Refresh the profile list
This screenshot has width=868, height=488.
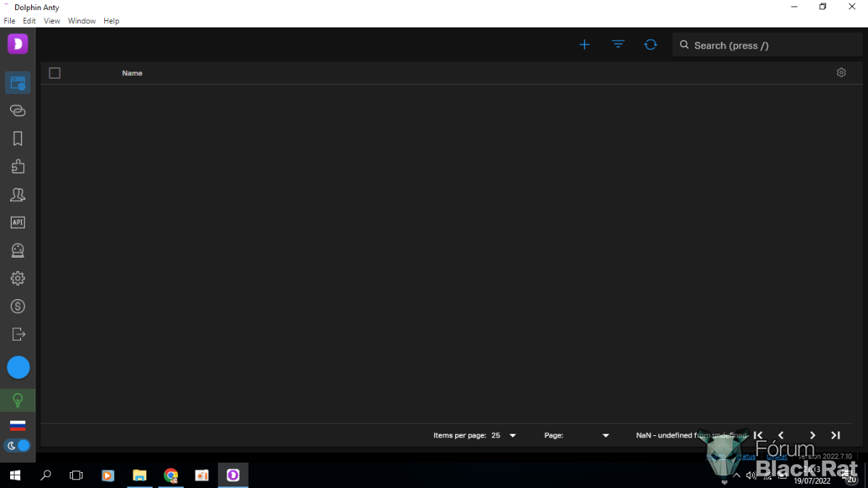click(x=650, y=45)
